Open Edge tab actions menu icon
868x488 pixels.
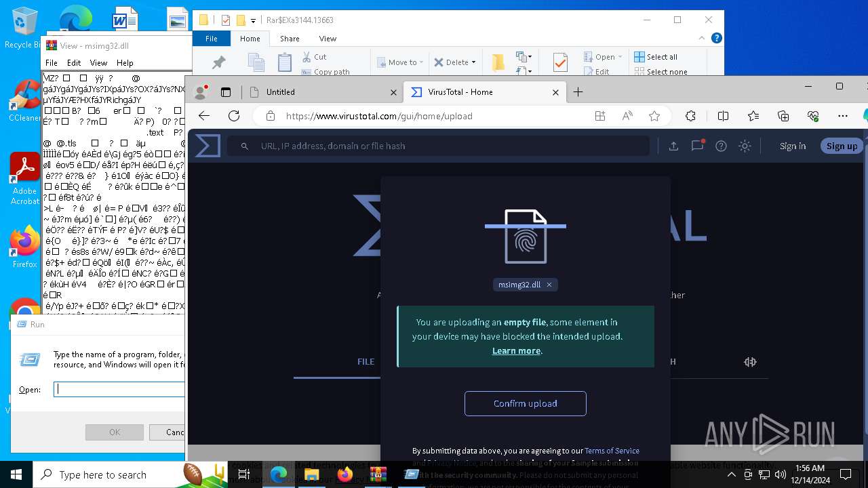(226, 92)
